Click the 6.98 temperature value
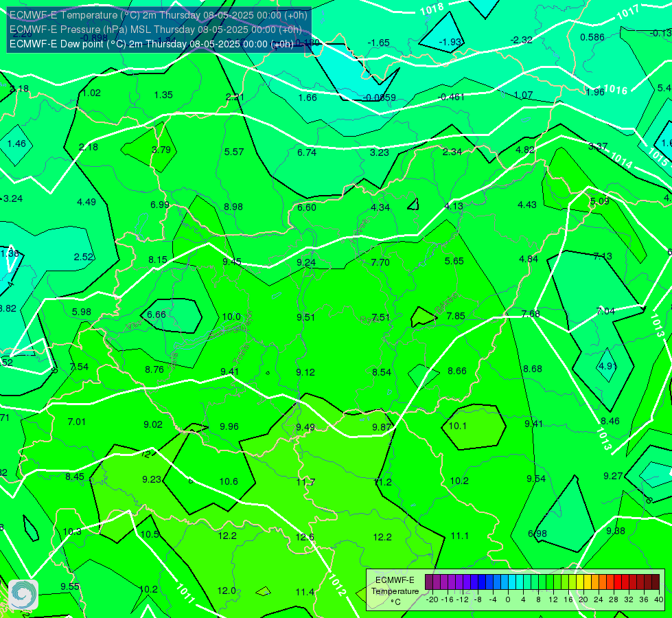This screenshot has width=672, height=618. (x=537, y=534)
